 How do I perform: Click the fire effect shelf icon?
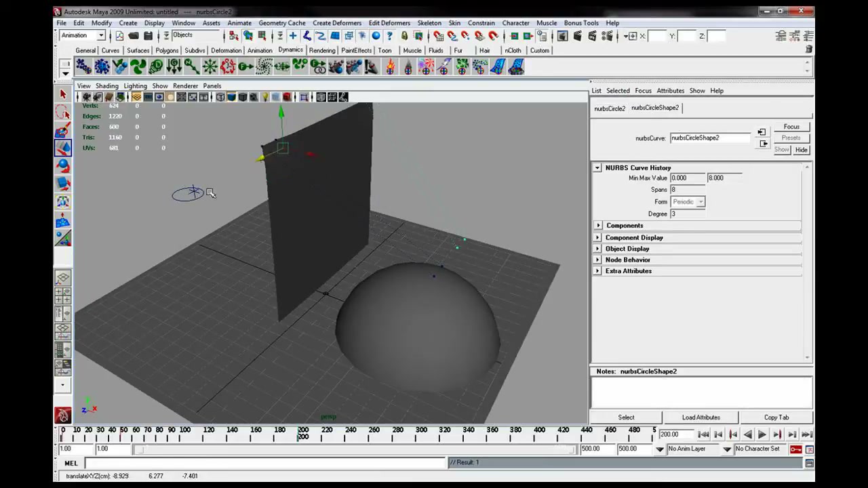pos(389,66)
